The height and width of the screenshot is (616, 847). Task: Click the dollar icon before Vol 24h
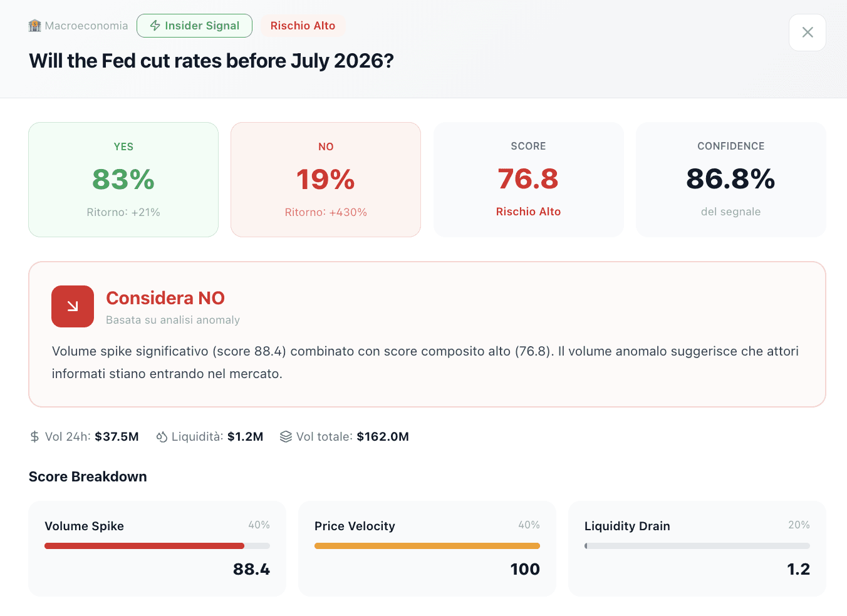pyautogui.click(x=34, y=436)
